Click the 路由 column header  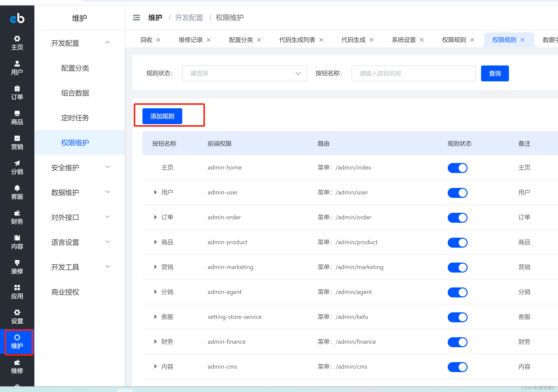pyautogui.click(x=323, y=144)
